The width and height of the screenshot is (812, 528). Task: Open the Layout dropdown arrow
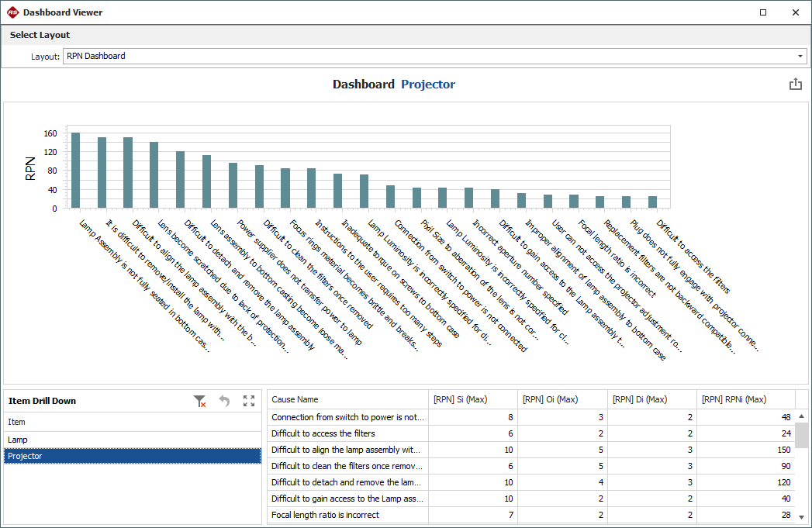[x=800, y=57]
